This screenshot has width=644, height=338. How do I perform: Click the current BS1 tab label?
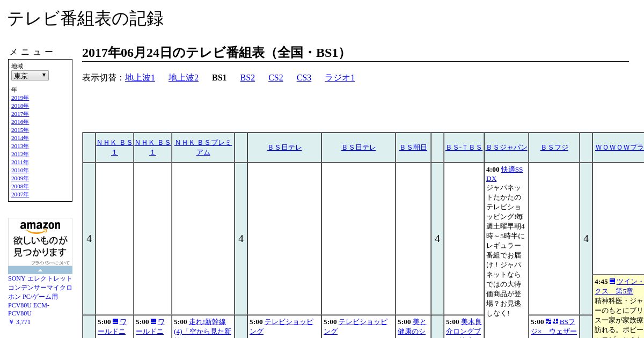tap(219, 78)
